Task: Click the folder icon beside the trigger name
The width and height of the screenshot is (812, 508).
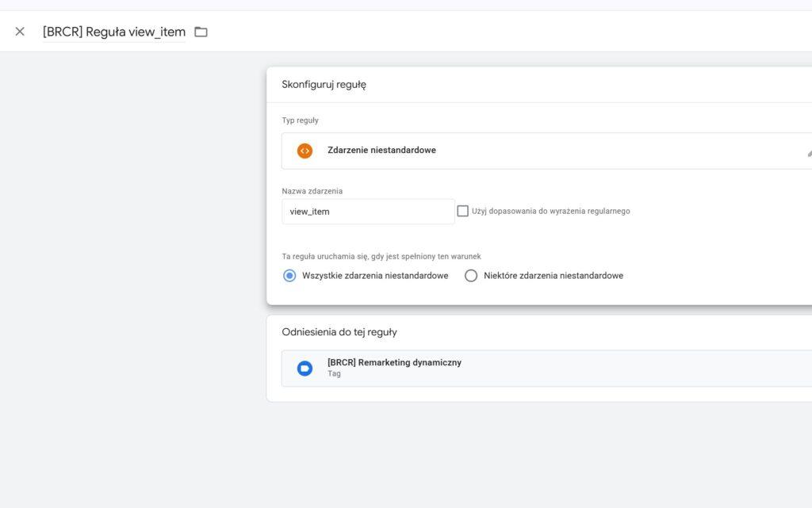Action: (x=201, y=32)
